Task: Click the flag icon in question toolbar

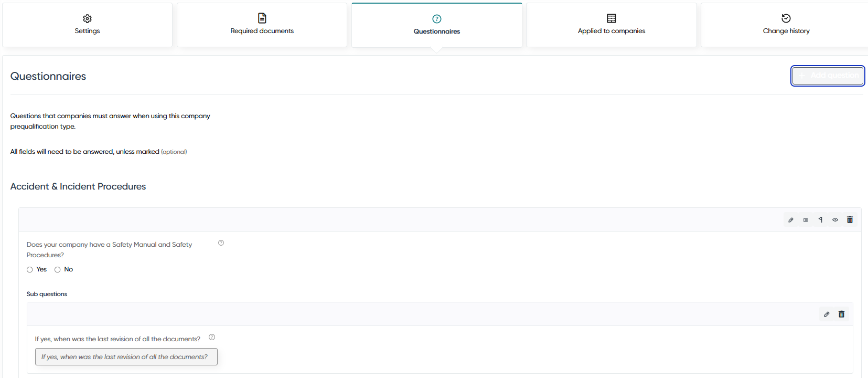Action: [820, 220]
